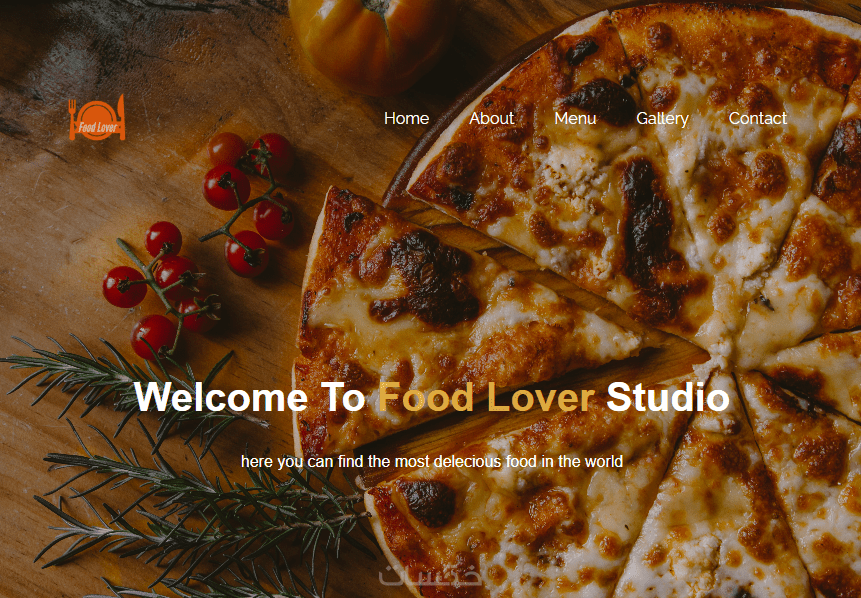
Task: Click the faint Arabic watermark at bottom
Action: [x=430, y=575]
